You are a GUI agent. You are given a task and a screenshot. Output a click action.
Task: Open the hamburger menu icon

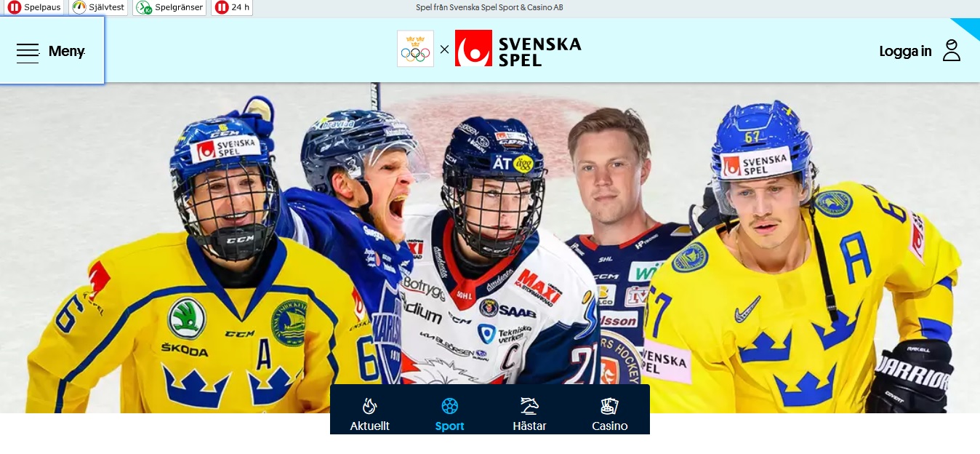click(x=28, y=52)
